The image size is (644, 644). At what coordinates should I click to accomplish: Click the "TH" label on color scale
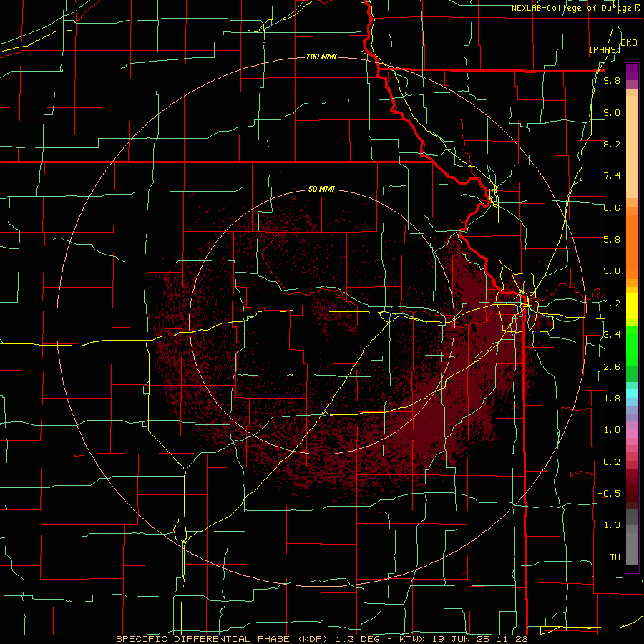(x=615, y=557)
